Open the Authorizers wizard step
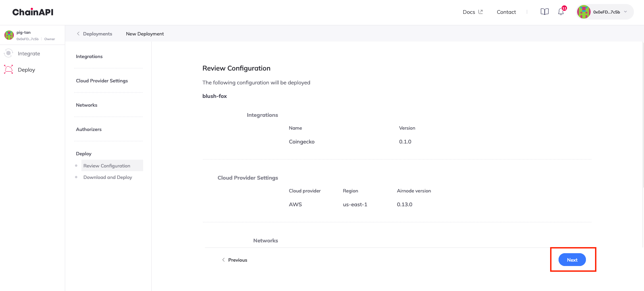The image size is (644, 291). click(88, 129)
